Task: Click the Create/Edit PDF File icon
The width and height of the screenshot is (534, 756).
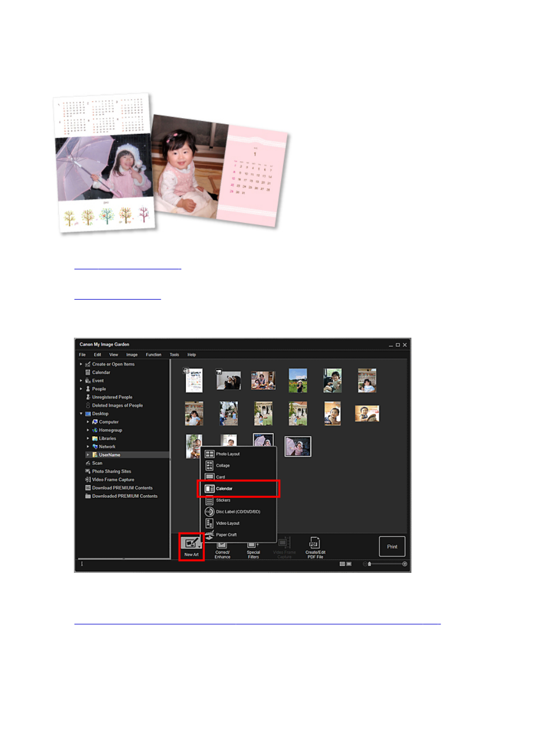Action: (315, 543)
